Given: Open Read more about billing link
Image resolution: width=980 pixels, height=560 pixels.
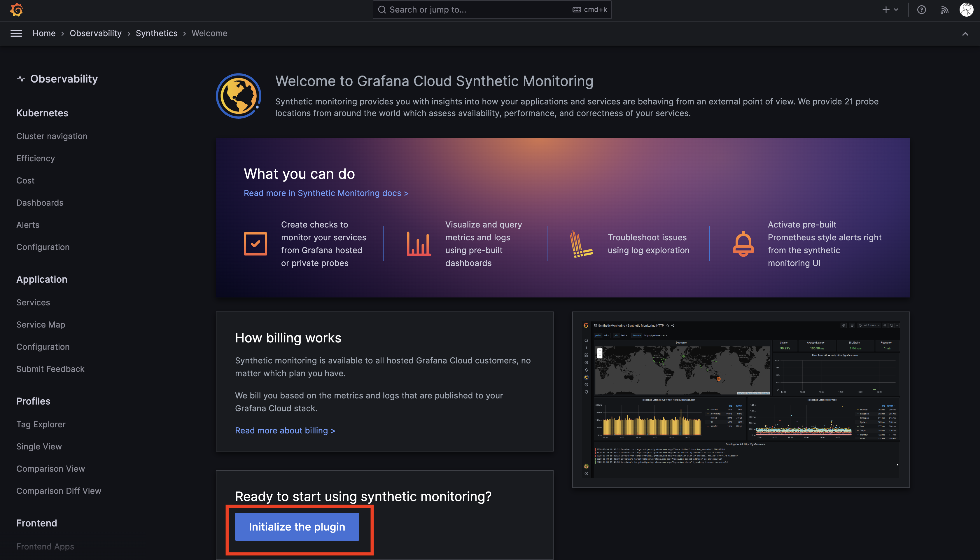Looking at the screenshot, I should tap(285, 430).
